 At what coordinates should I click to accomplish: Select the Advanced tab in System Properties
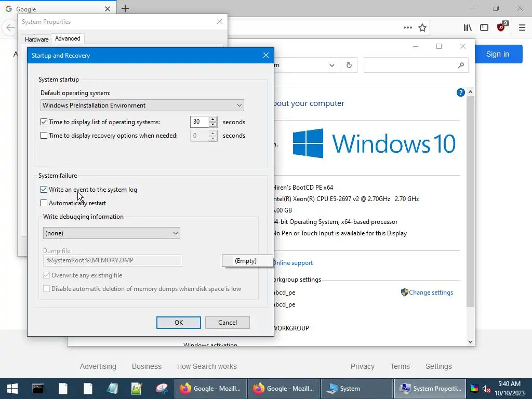pyautogui.click(x=68, y=38)
